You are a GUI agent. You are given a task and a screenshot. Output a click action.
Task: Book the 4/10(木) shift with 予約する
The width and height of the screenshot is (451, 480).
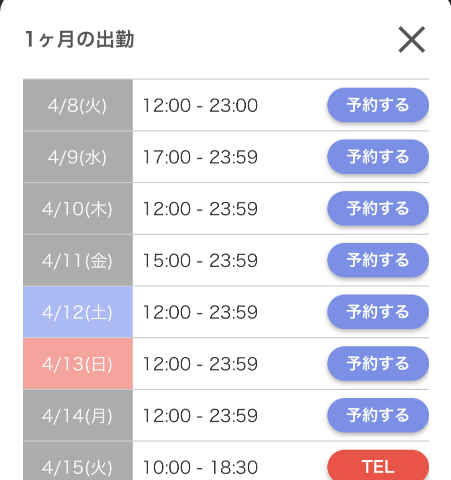pyautogui.click(x=378, y=208)
